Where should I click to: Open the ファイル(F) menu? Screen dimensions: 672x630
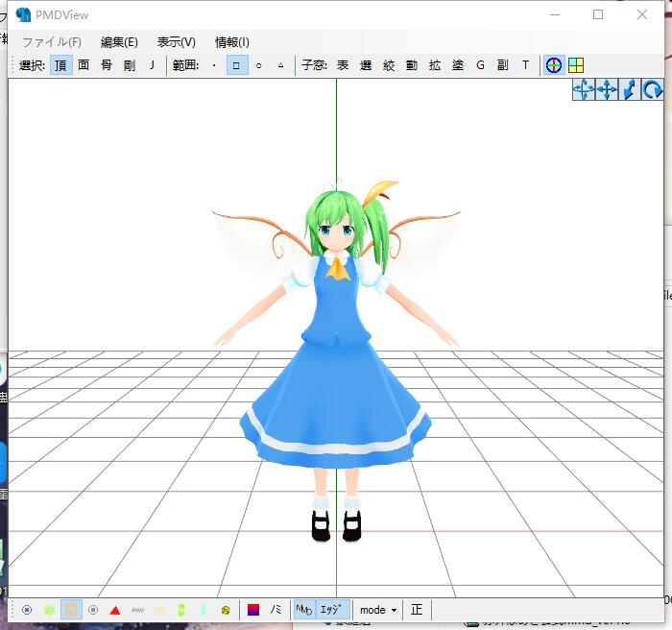tap(52, 42)
